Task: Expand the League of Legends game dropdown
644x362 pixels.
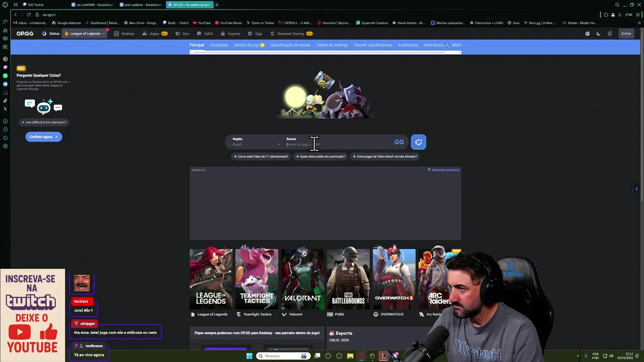Action: [85, 34]
